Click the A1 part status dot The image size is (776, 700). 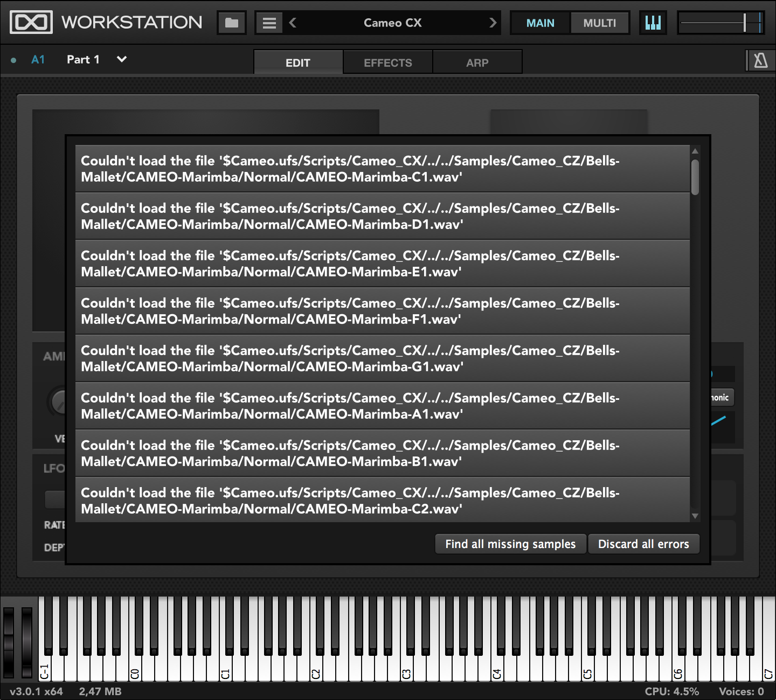[13, 60]
